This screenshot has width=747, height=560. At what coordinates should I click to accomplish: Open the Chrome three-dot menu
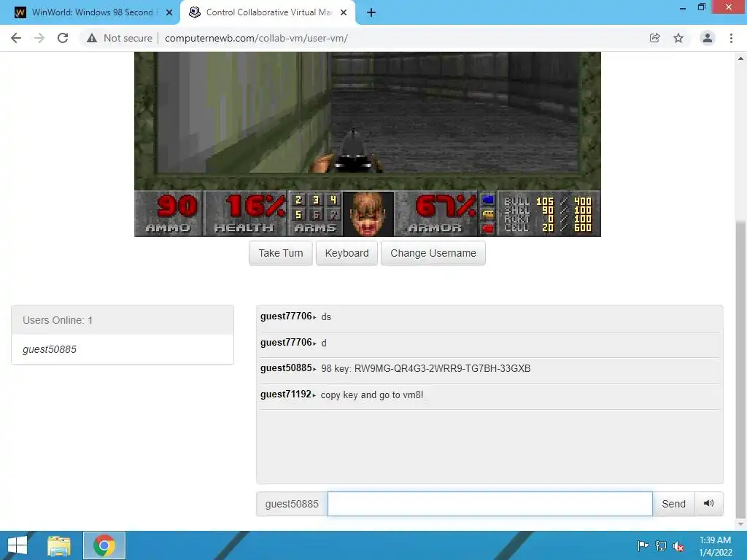click(731, 38)
